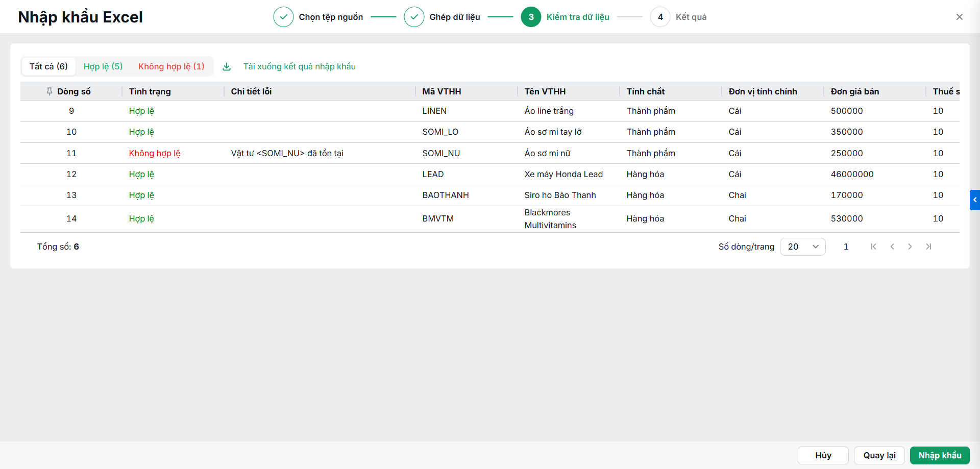Click the Nhập khẩu button
Screen dimensions: 980x469
pyautogui.click(x=940, y=455)
